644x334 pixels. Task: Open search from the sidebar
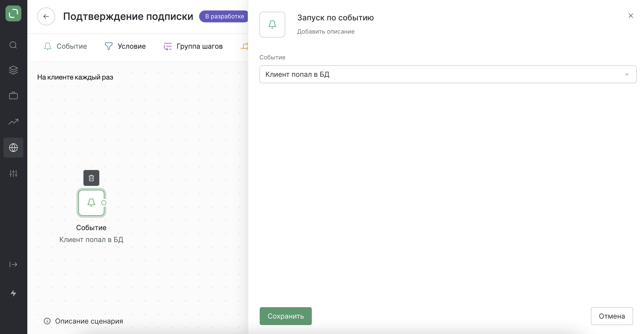tap(13, 45)
